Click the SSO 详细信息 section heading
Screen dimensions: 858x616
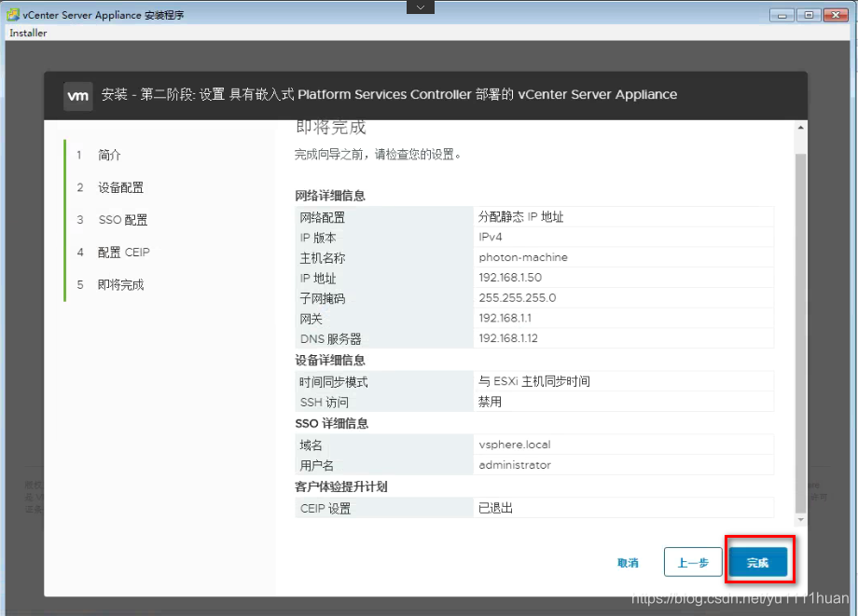332,424
